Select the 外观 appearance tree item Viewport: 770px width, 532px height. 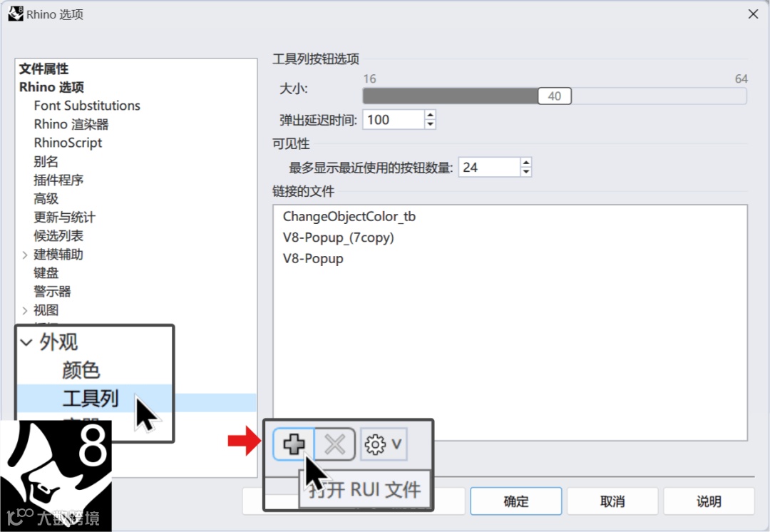[x=58, y=342]
